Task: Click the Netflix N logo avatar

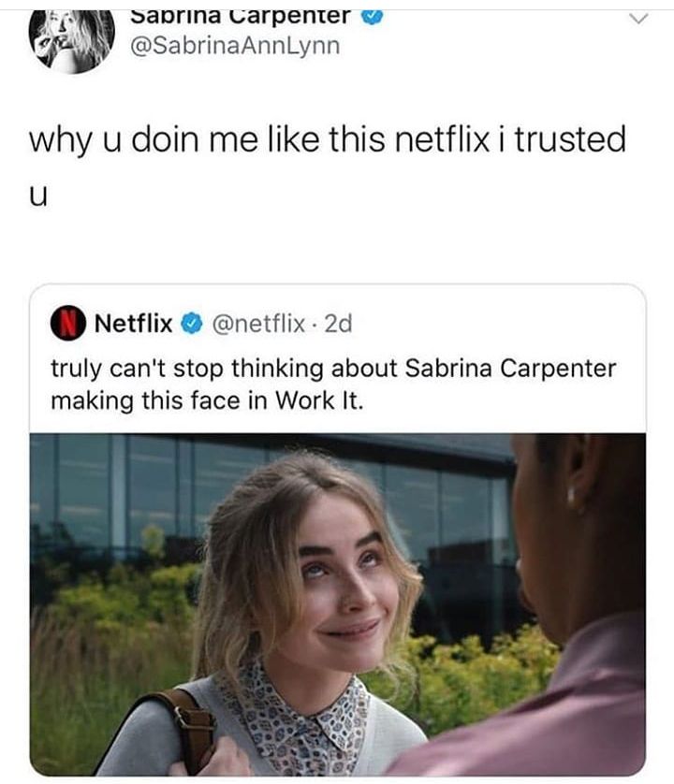Action: pyautogui.click(x=67, y=323)
